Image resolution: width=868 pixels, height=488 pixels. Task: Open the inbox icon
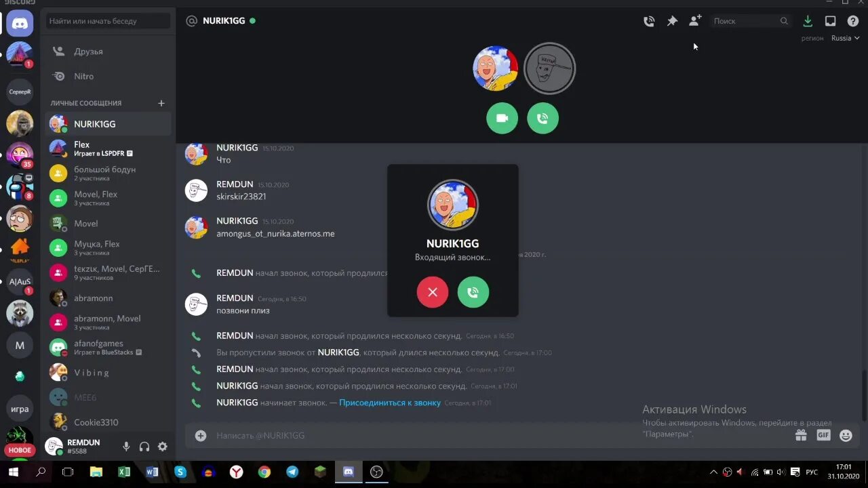(830, 21)
